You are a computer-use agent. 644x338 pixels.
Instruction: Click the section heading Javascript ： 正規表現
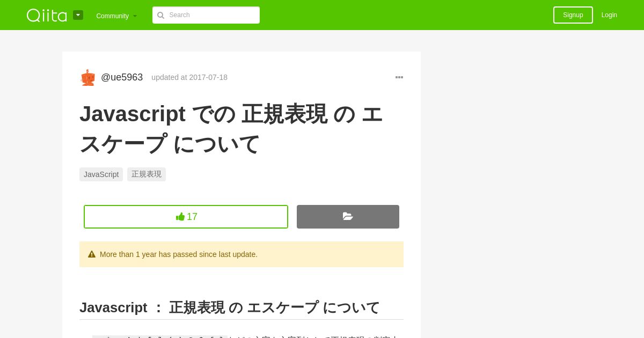(x=230, y=307)
